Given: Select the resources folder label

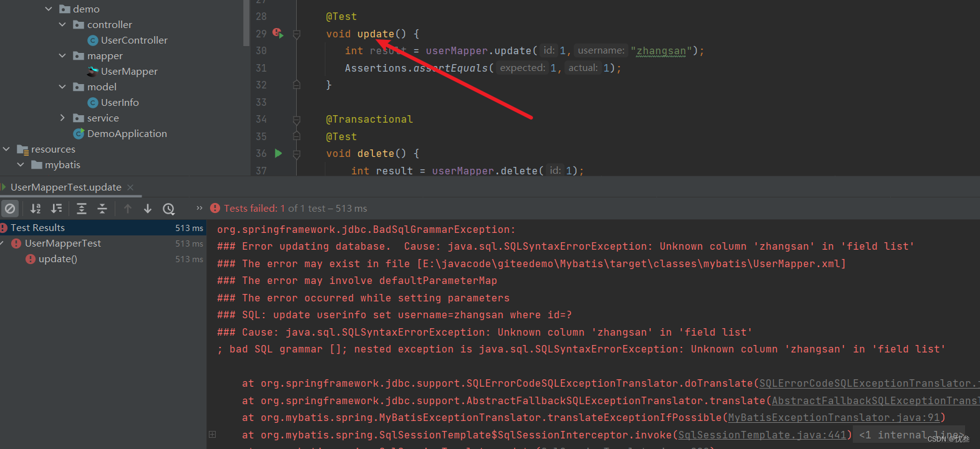Looking at the screenshot, I should 53,149.
